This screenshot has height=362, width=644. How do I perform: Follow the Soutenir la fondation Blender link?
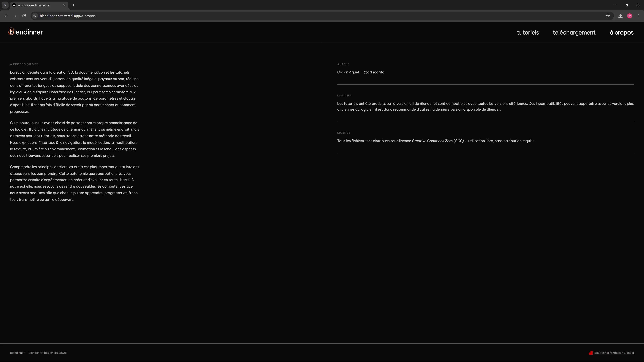(614, 353)
